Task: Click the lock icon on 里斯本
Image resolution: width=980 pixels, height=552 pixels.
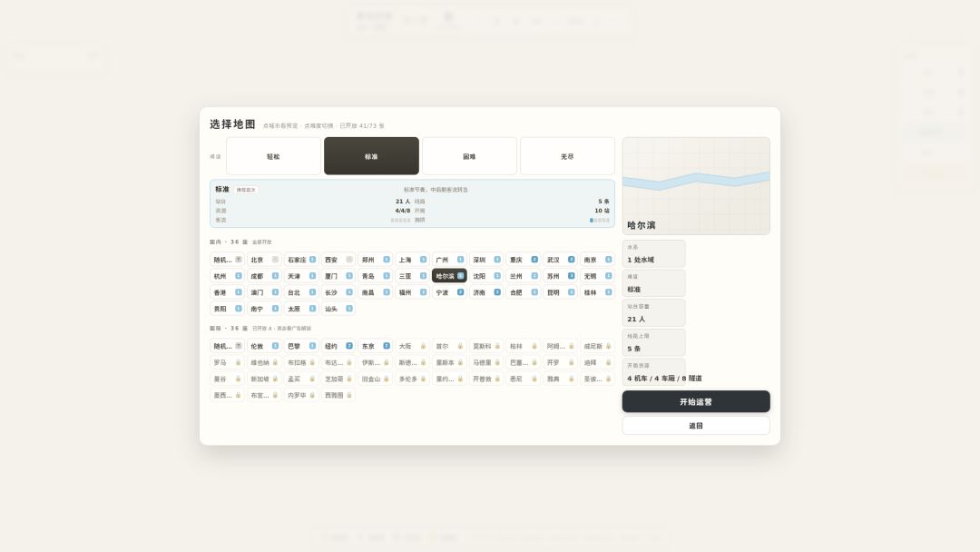Action: 461,362
